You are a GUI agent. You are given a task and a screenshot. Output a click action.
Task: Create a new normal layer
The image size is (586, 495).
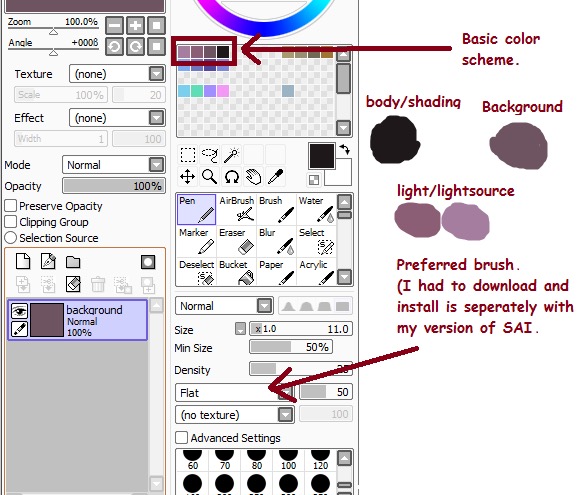(23, 262)
